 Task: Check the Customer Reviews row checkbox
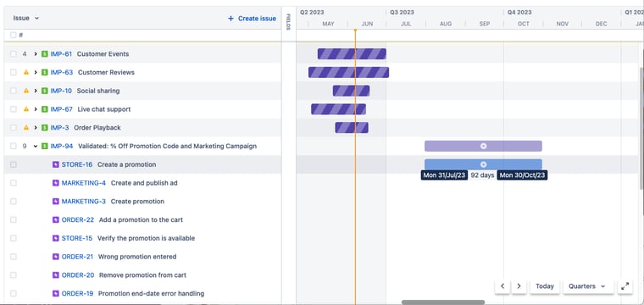[14, 72]
